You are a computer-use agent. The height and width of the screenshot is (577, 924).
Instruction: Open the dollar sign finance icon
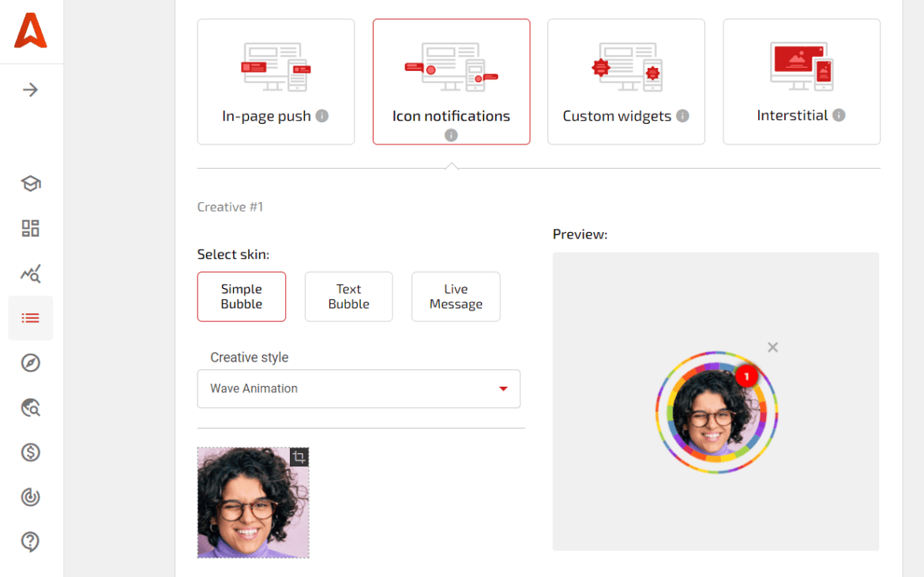(30, 452)
